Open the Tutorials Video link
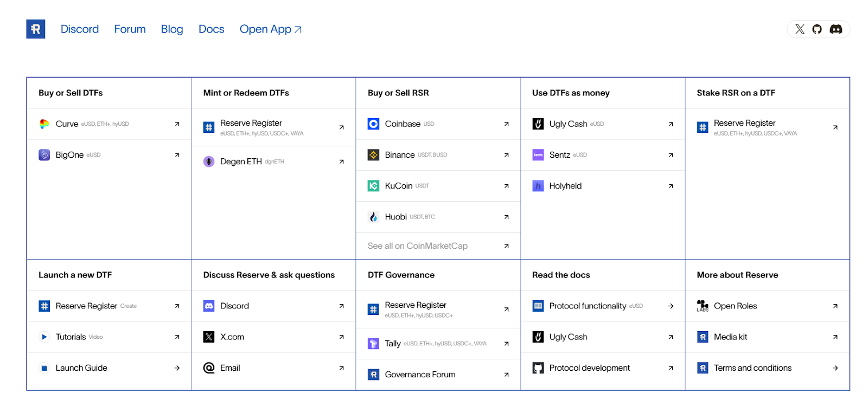Viewport: 868px width, 406px height. click(x=109, y=337)
